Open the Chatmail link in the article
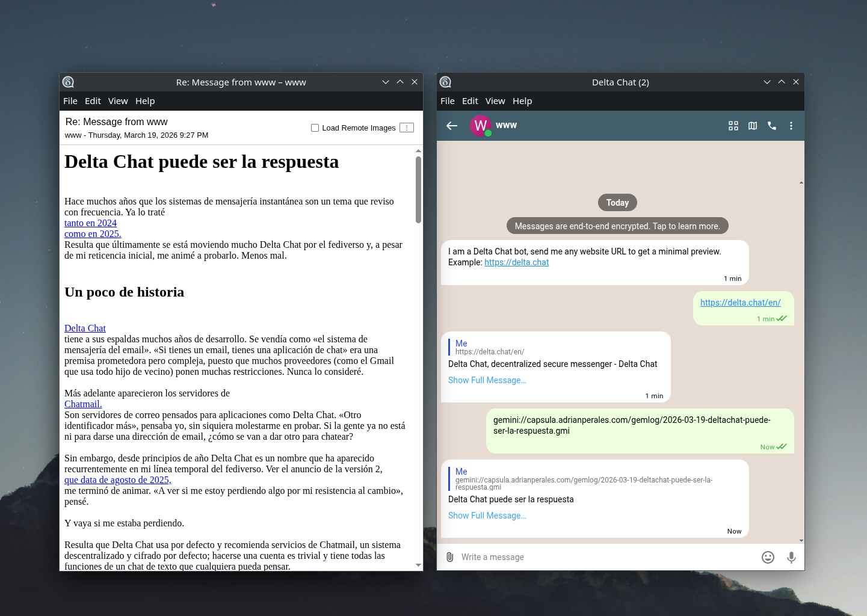 click(83, 404)
